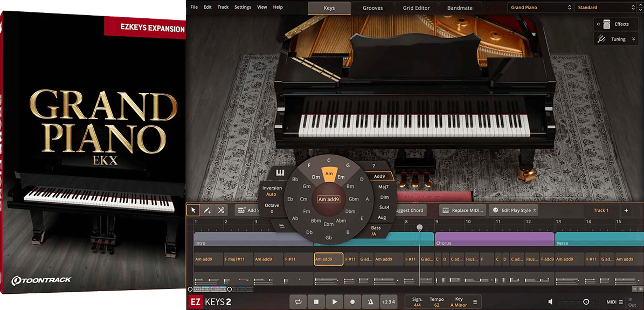644x310 pixels.
Task: Select Am on the chord wheel
Action: click(x=329, y=174)
